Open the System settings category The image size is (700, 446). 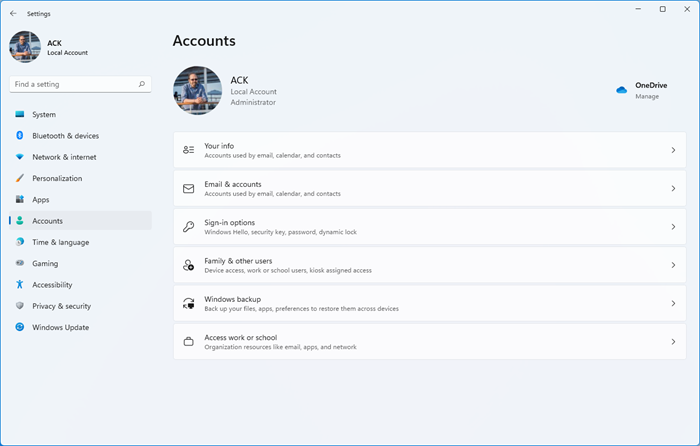coord(80,114)
